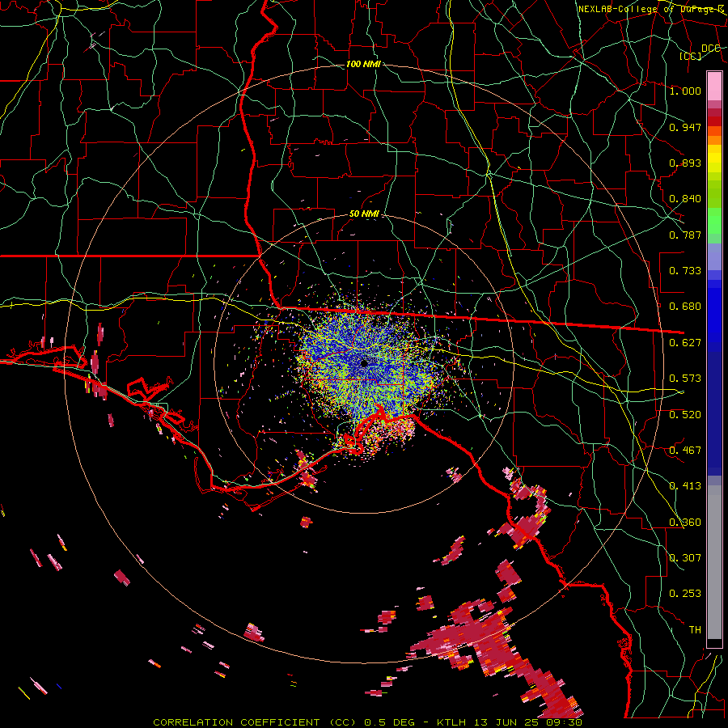Click the 0.573 scale value
Viewport: 728px width, 728px height.
[685, 379]
